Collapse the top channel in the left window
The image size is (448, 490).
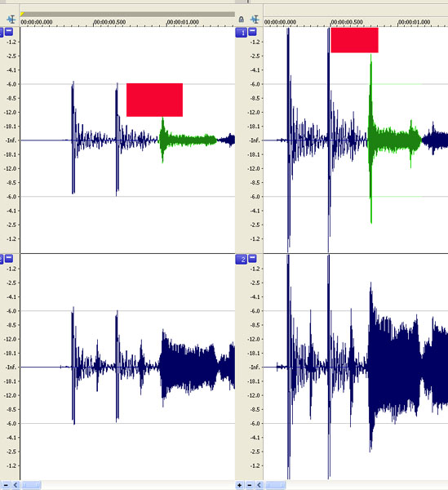[x=9, y=32]
